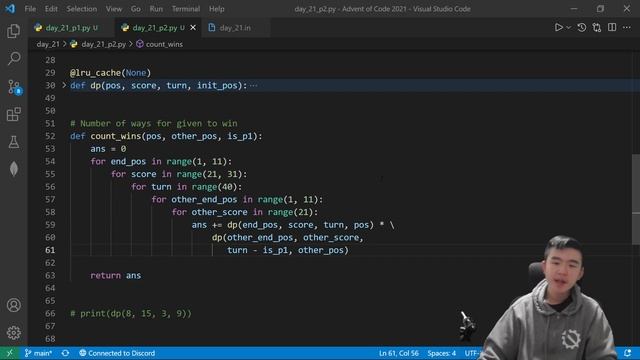Viewport: 640px width, 360px height.
Task: Click the '@lru_cache(None)' decorator text
Action: (110, 73)
